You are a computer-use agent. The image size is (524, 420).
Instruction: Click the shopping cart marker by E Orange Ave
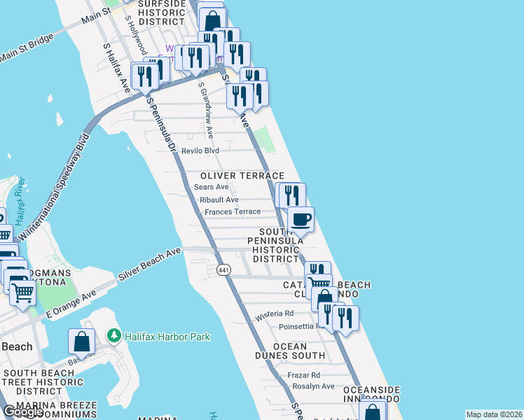click(x=22, y=294)
